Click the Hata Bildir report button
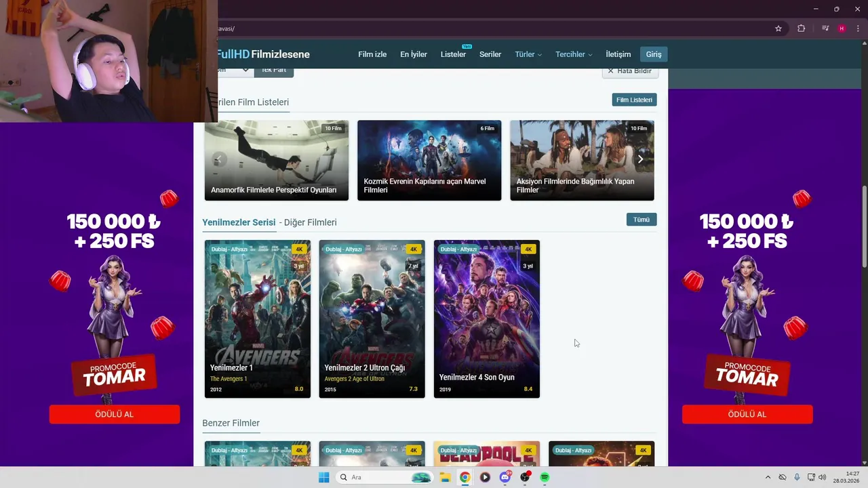The width and height of the screenshot is (868, 488). click(630, 71)
